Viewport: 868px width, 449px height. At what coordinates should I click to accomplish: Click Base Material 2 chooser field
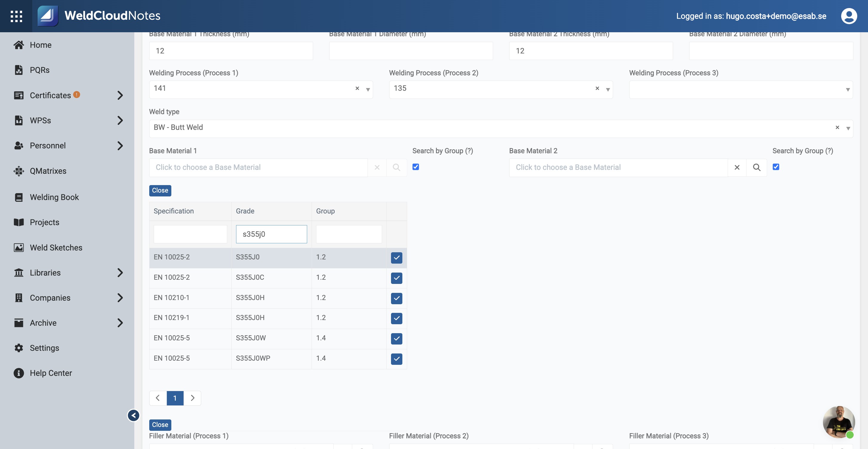[x=618, y=167]
